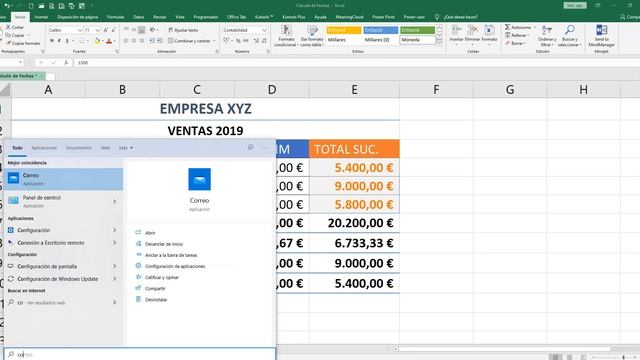Select column F header

click(x=436, y=89)
